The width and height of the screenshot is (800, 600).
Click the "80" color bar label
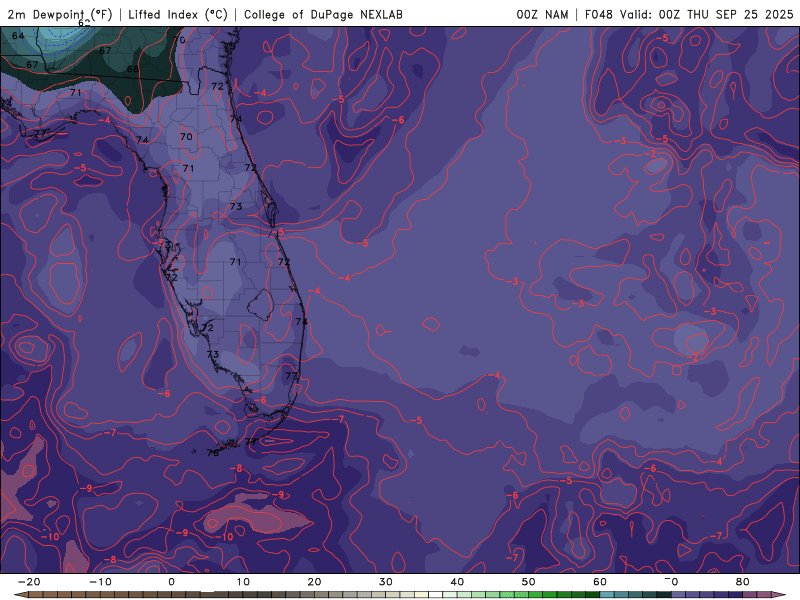[743, 582]
